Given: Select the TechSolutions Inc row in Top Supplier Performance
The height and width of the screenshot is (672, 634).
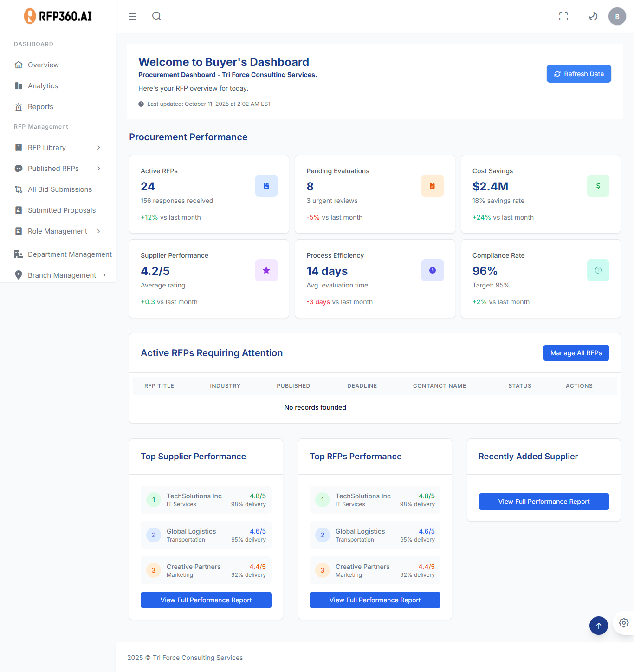Looking at the screenshot, I should [206, 500].
